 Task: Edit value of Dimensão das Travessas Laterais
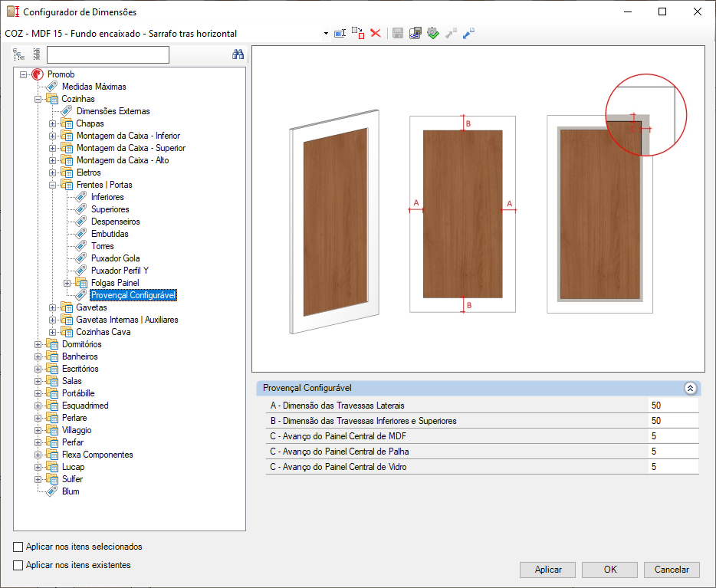(x=674, y=406)
